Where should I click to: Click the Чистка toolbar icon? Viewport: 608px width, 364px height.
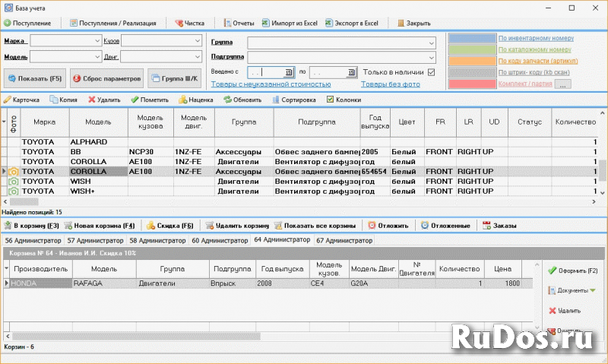tap(179, 24)
